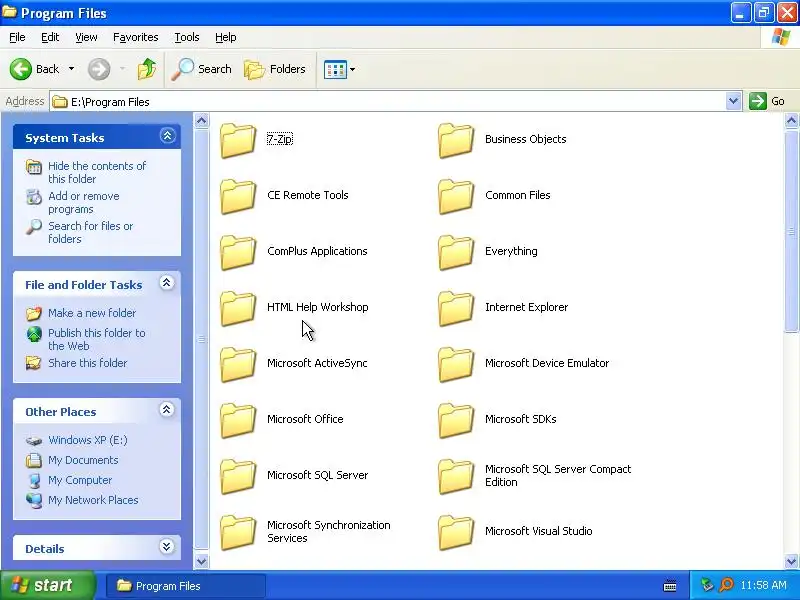The height and width of the screenshot is (600, 800).
Task: Select the Microsoft SQL Server folder icon
Action: point(238,477)
